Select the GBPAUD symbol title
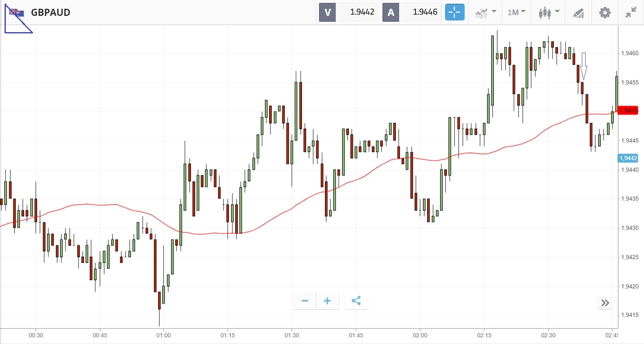Screen dimensions: 644x344 click(x=50, y=13)
